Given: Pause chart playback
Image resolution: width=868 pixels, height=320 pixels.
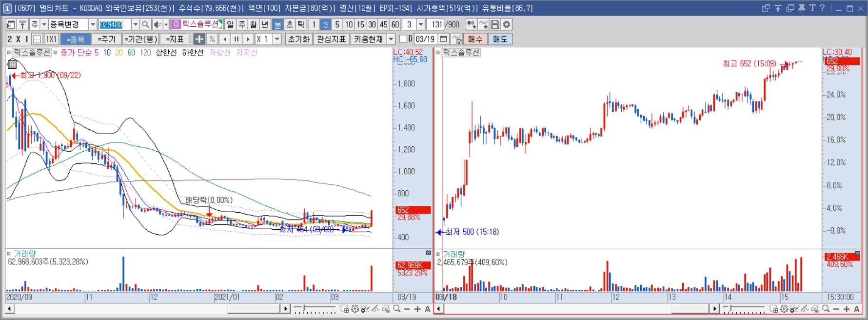Looking at the screenshot, I should click(x=237, y=39).
